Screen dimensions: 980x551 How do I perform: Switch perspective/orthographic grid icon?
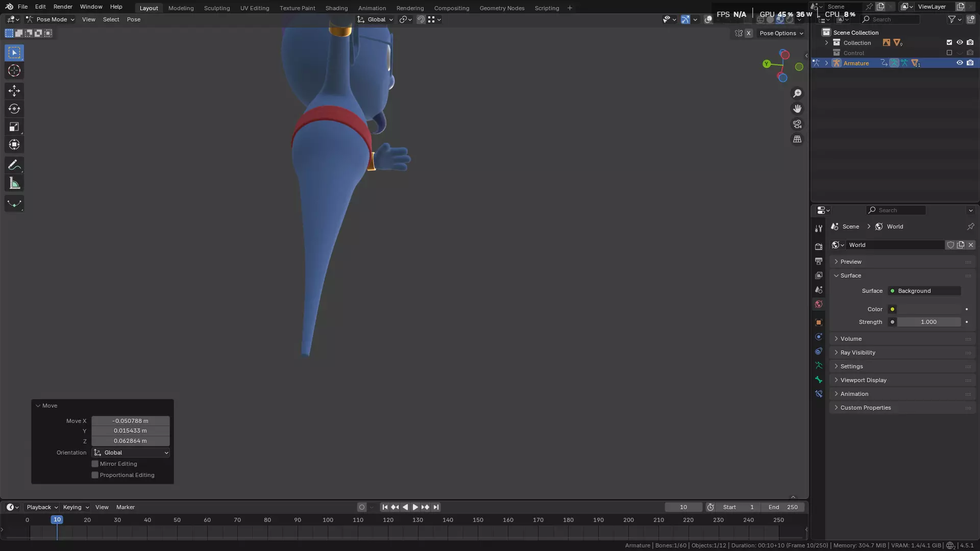pyautogui.click(x=797, y=139)
